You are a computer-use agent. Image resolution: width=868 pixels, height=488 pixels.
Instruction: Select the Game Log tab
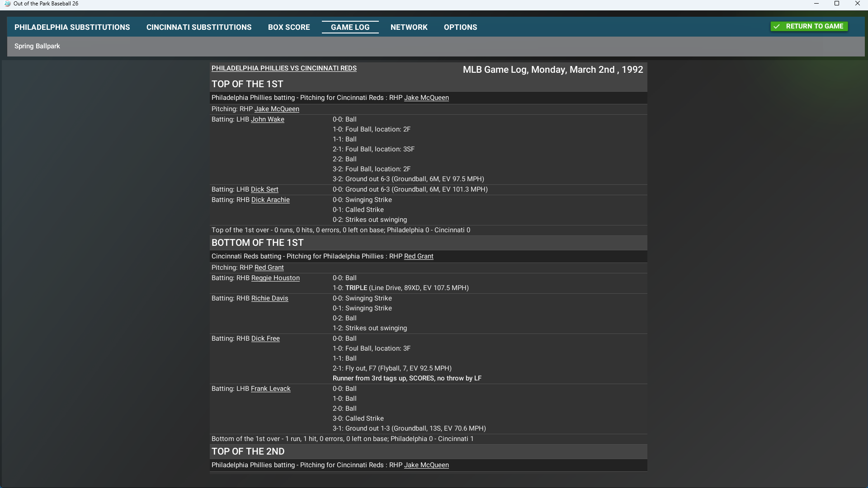(x=350, y=27)
